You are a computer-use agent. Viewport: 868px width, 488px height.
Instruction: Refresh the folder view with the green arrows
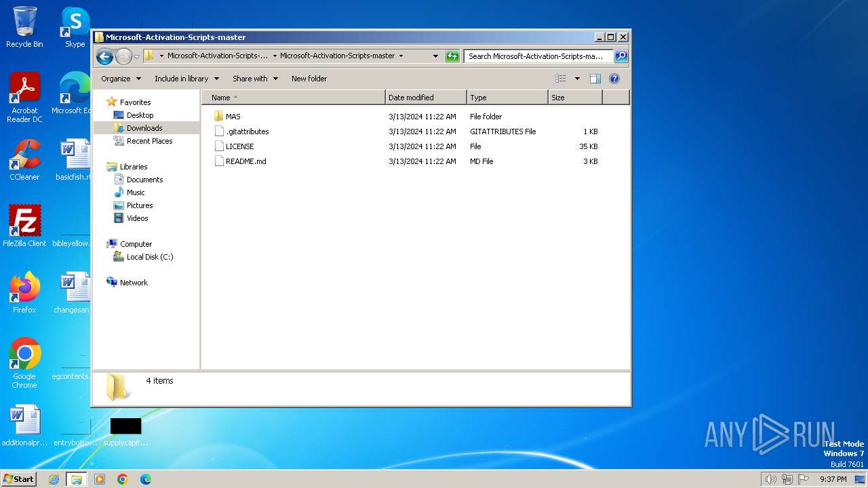coord(452,56)
